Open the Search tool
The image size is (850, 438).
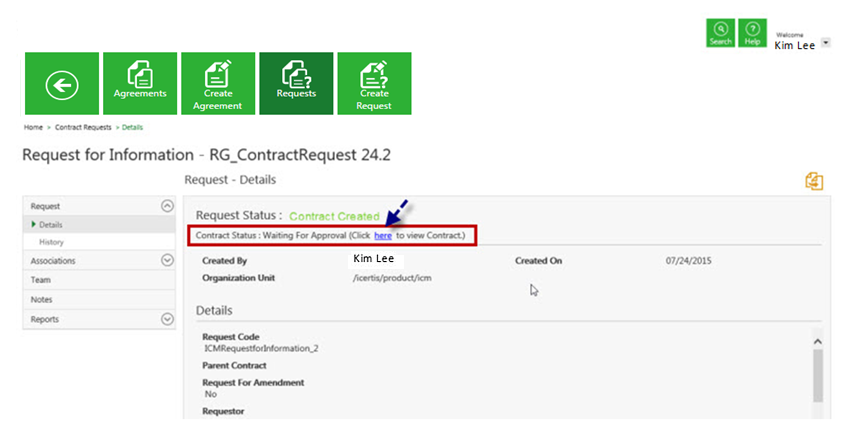pyautogui.click(x=720, y=33)
